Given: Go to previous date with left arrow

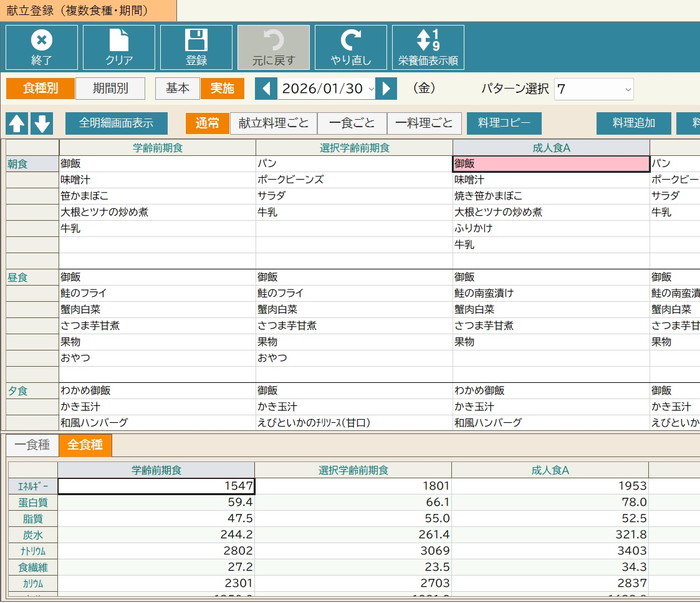Looking at the screenshot, I should click(x=266, y=89).
